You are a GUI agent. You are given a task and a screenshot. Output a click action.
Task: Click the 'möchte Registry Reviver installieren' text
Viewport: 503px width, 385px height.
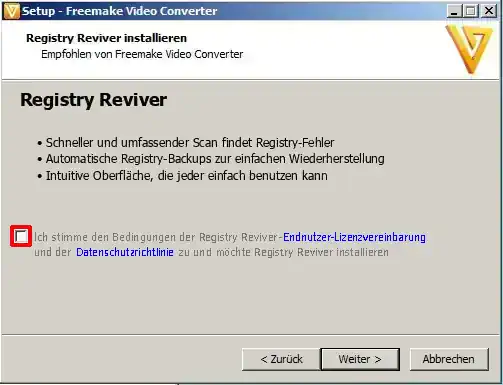pos(302,252)
